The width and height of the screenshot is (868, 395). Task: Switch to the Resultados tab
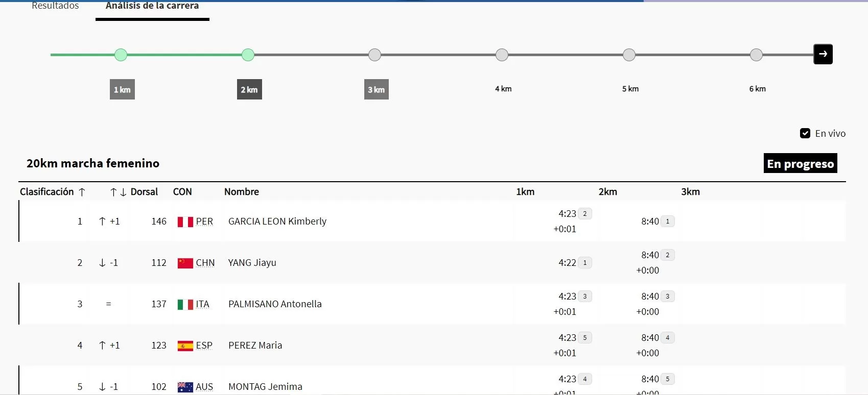click(x=55, y=6)
